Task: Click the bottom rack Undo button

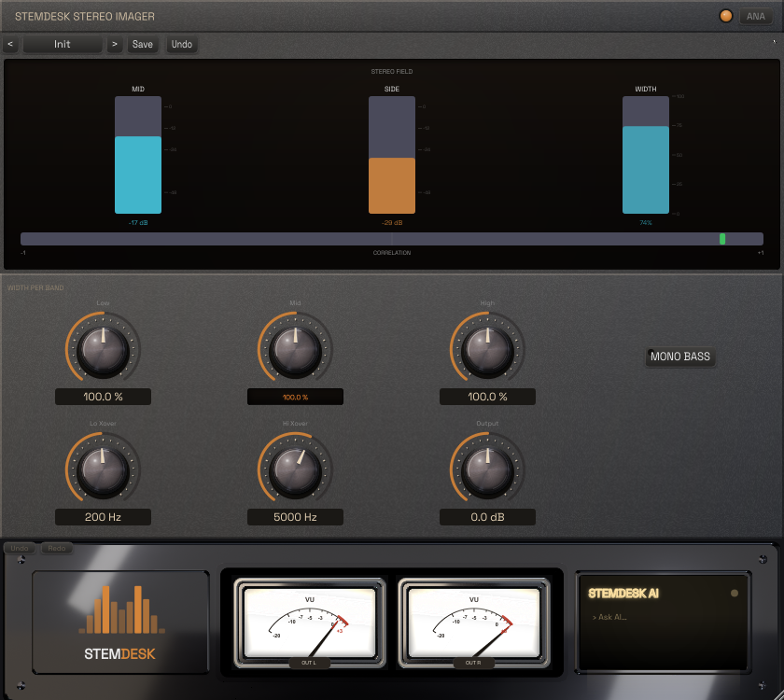Action: [x=20, y=548]
